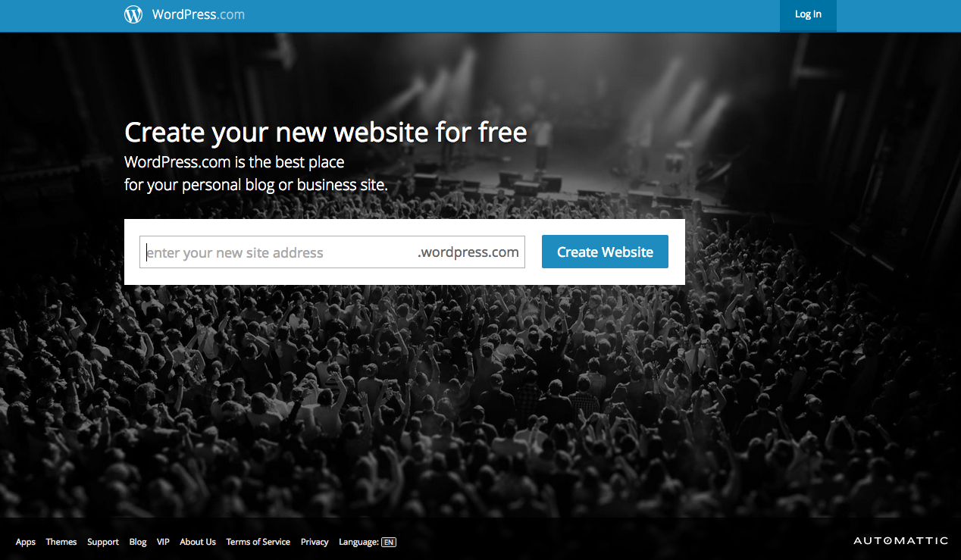Click the WordPress.com wordmark text
Image resolution: width=961 pixels, height=560 pixels.
point(198,14)
